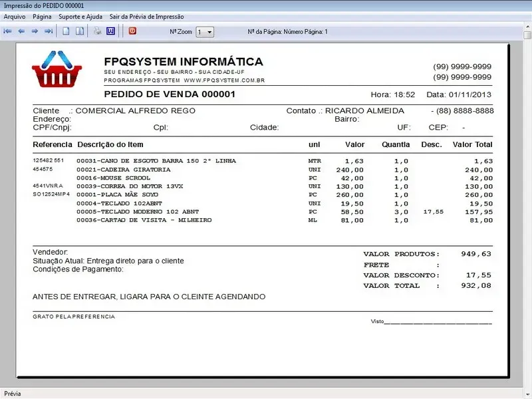Open the Arquivo menu
This screenshot has width=532, height=399.
click(15, 16)
